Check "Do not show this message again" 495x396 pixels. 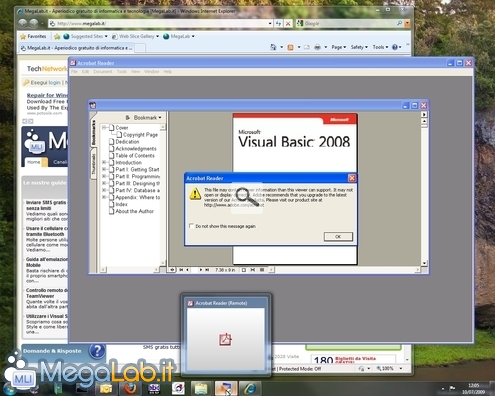[x=191, y=226]
